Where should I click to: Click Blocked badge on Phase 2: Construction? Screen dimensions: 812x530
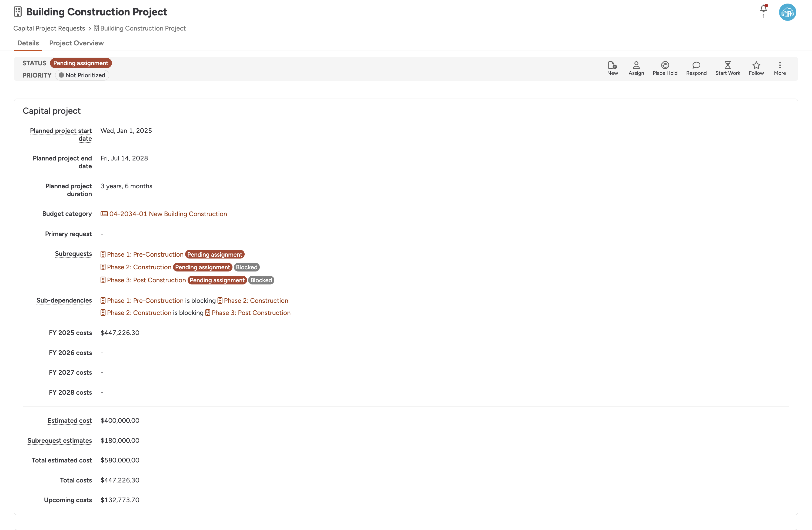[x=246, y=267]
